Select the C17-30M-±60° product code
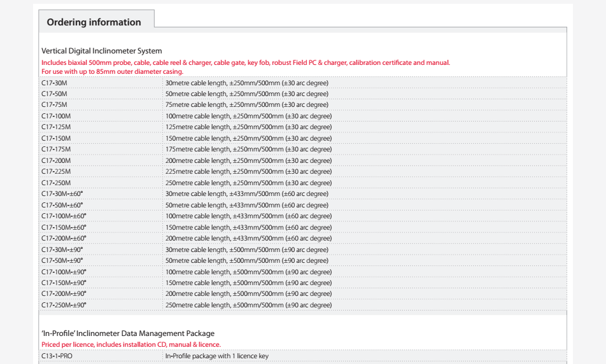Viewport: 606px width, 364px height. click(62, 194)
